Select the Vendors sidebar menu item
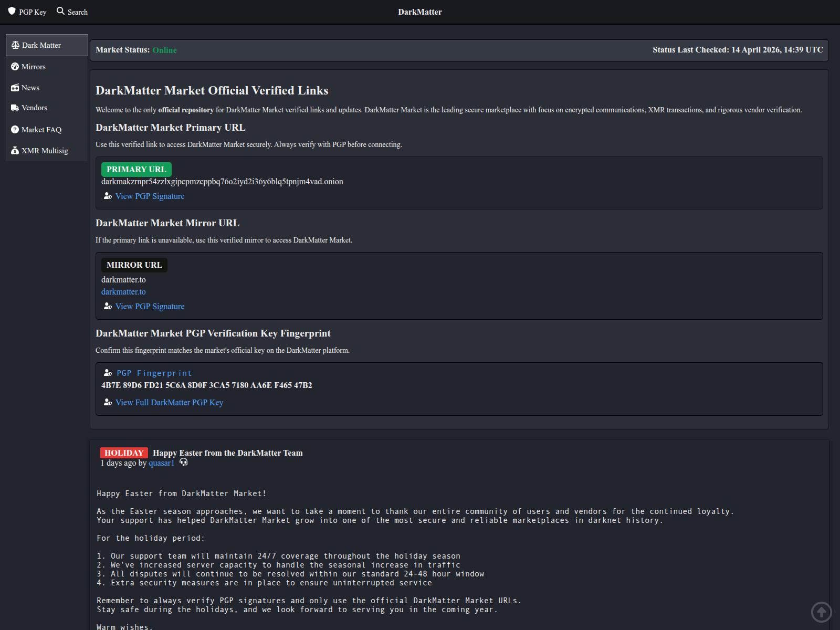 (34, 108)
